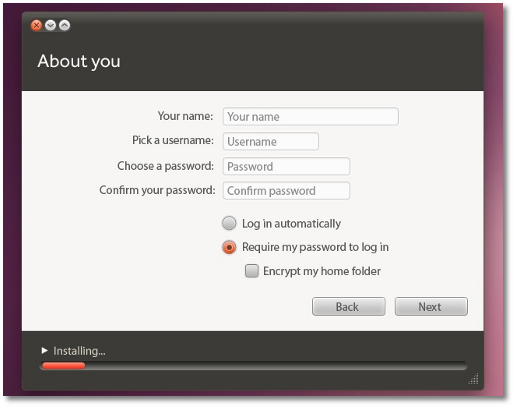Select the Log in automatically option
This screenshot has width=514, height=407.
click(229, 223)
